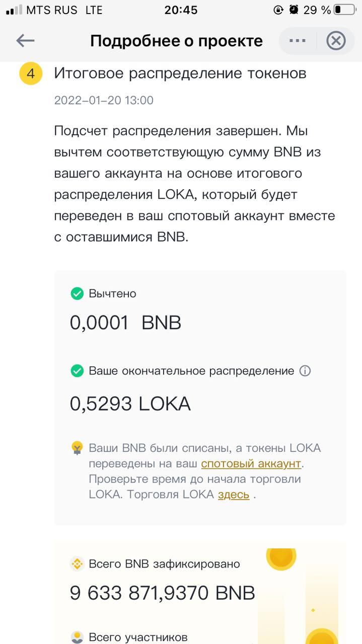This screenshot has height=644, width=362.
Task: Close the project details page
Action: click(x=336, y=41)
